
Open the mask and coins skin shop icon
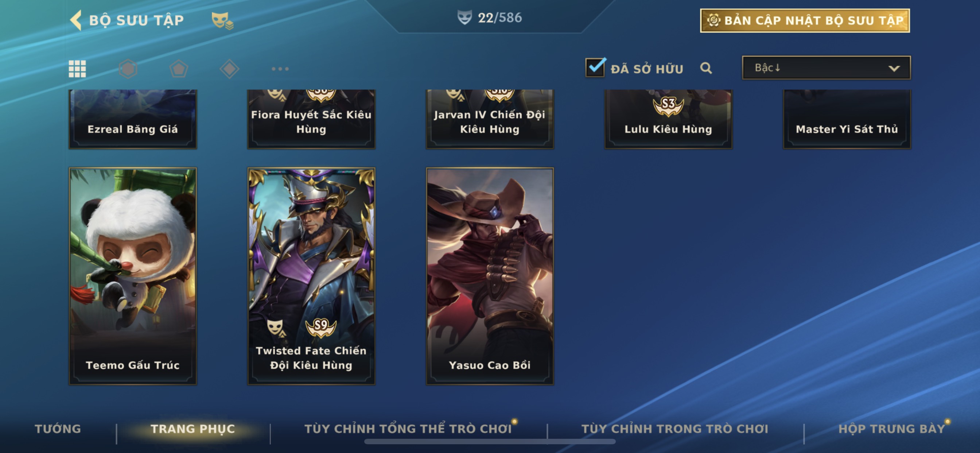[x=222, y=20]
